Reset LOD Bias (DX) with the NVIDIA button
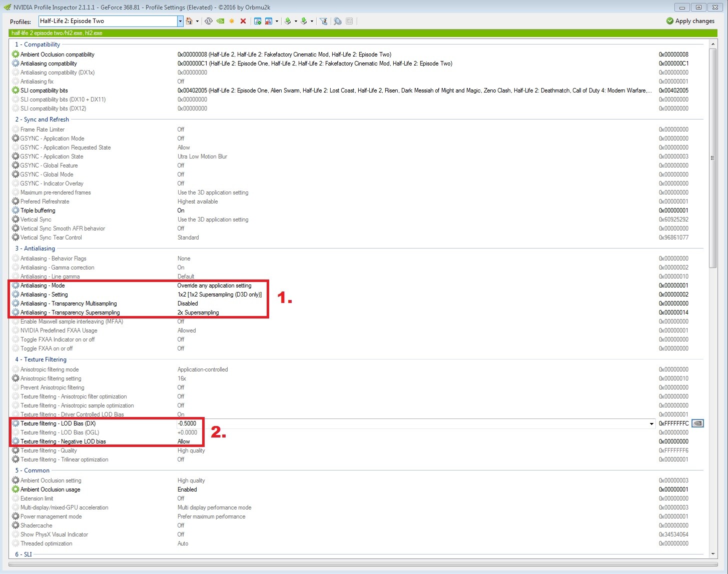This screenshot has width=728, height=574. tap(697, 423)
